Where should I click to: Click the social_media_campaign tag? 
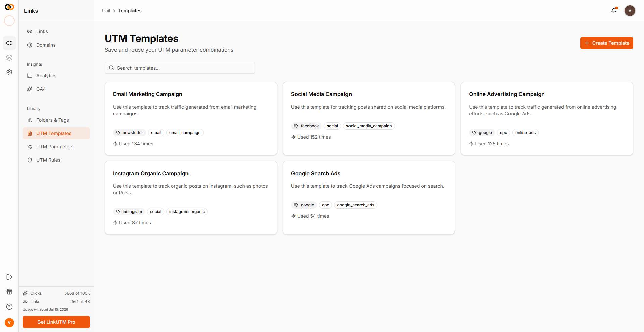pyautogui.click(x=369, y=126)
